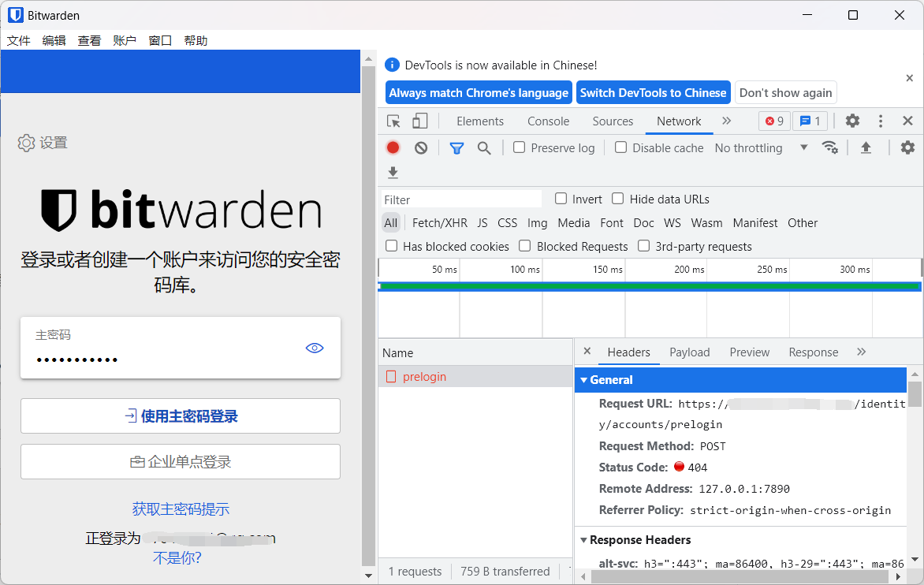Open the 帮助 menu
Screen dimensions: 924x585
click(x=196, y=41)
